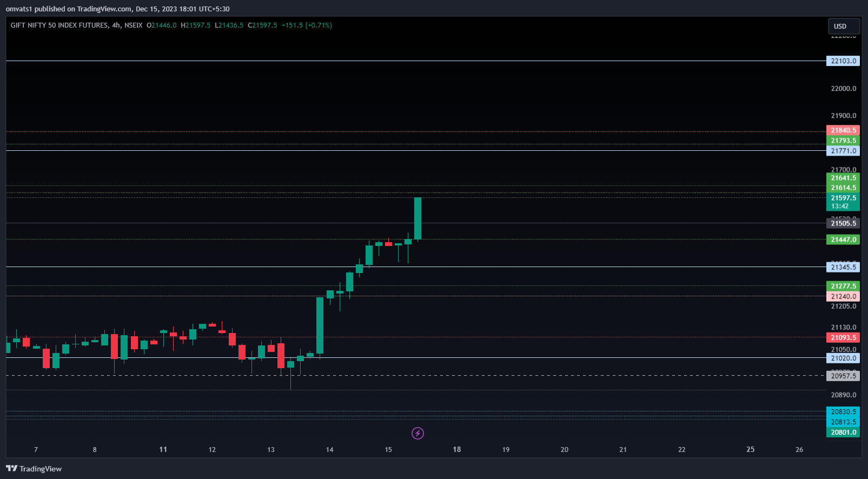
Task: Select the green 20801.0 price label
Action: pyautogui.click(x=843, y=433)
